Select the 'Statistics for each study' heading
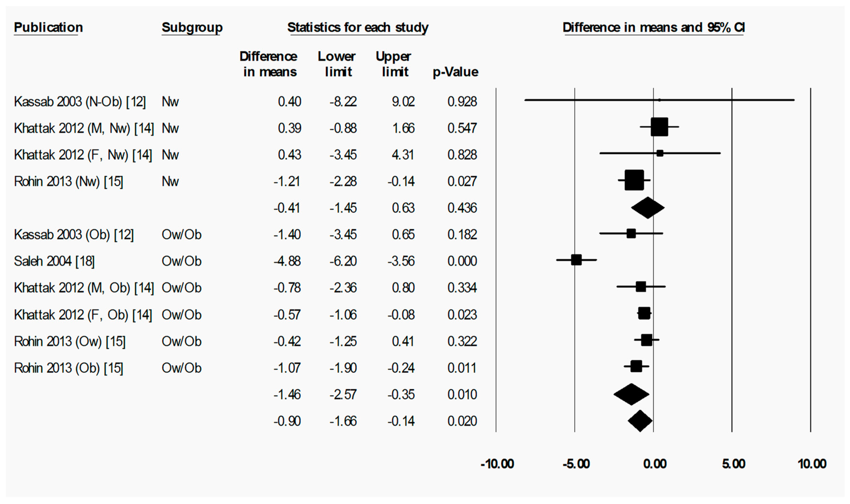 (357, 27)
